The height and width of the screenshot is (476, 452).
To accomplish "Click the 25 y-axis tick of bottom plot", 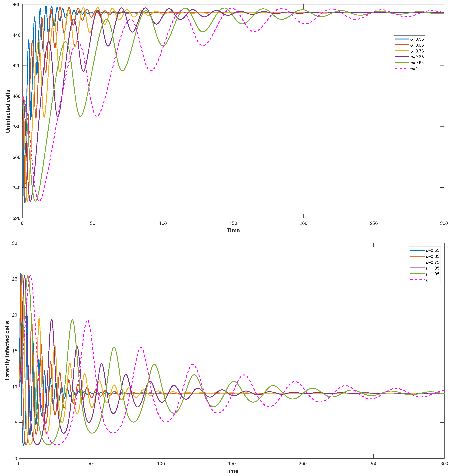I will pyautogui.click(x=14, y=279).
